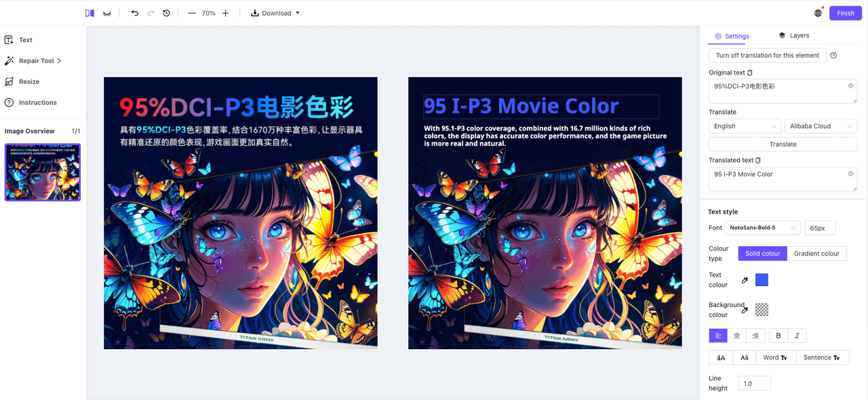Select the translated paragraph text on canvas
The height and width of the screenshot is (400, 868).
(x=545, y=136)
